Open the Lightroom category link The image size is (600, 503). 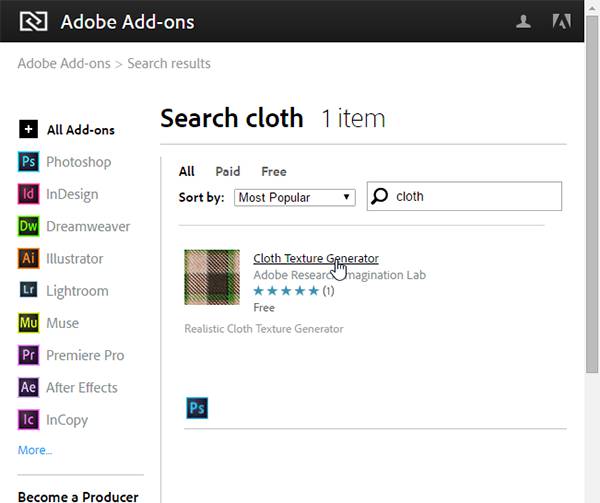[77, 291]
